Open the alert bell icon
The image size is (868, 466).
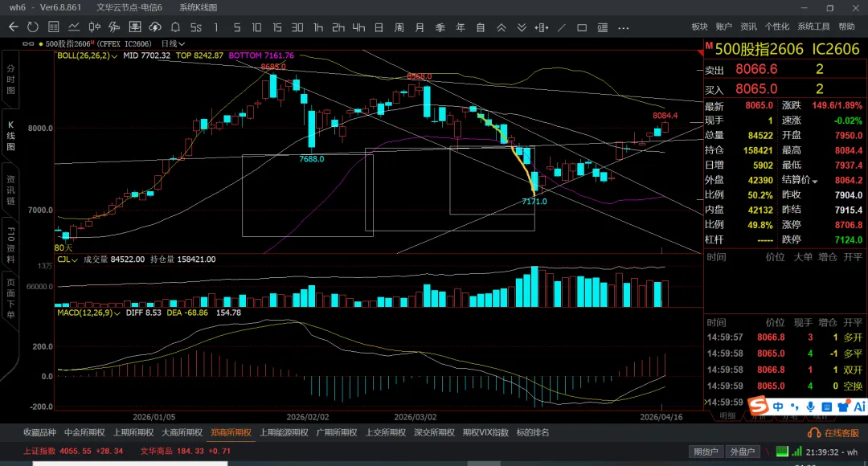[175, 27]
